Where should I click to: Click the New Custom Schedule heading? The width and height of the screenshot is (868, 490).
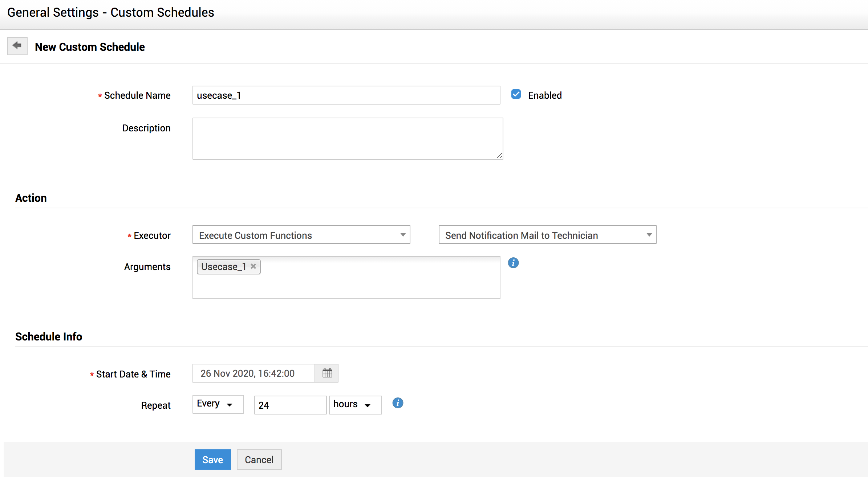coord(90,47)
